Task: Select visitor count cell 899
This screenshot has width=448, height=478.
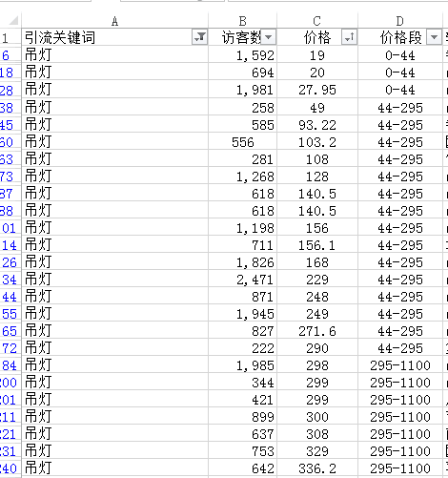Action: click(x=242, y=416)
